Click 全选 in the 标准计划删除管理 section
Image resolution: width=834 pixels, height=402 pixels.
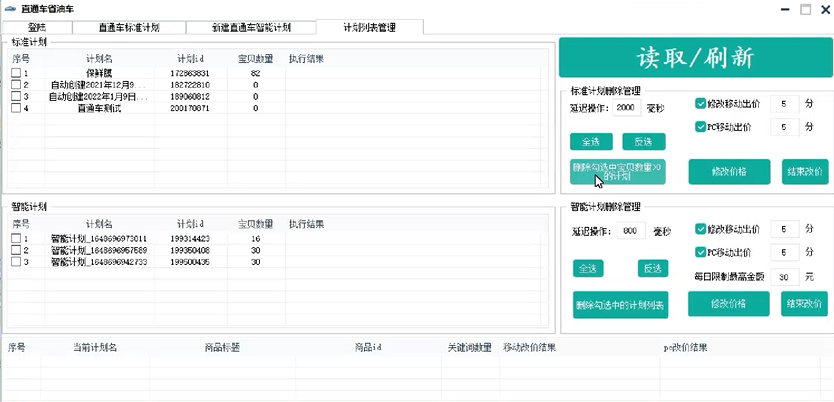pos(591,141)
